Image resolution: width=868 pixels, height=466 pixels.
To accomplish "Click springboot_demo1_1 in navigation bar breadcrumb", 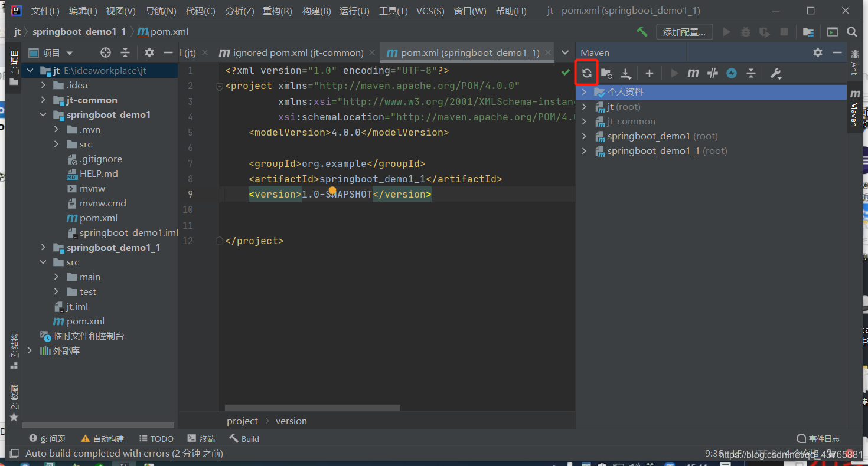I will pyautogui.click(x=79, y=32).
